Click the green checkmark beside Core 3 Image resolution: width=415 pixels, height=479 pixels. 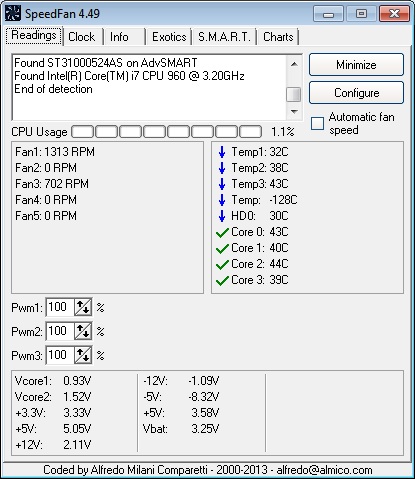point(222,281)
